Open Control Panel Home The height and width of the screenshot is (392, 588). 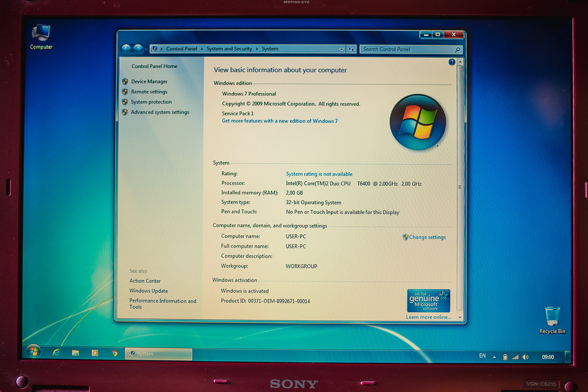click(x=154, y=66)
